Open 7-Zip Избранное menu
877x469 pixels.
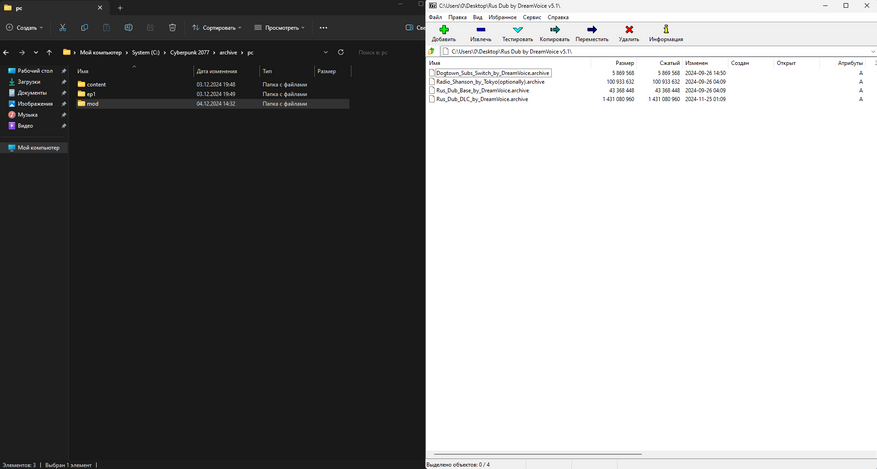[502, 17]
